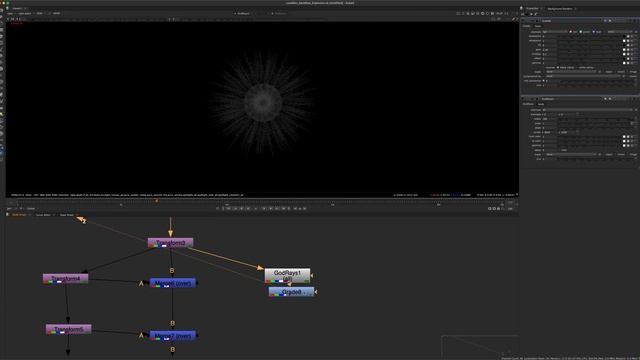This screenshot has width=640, height=360.
Task: Select the Transform3 node
Action: point(170,243)
